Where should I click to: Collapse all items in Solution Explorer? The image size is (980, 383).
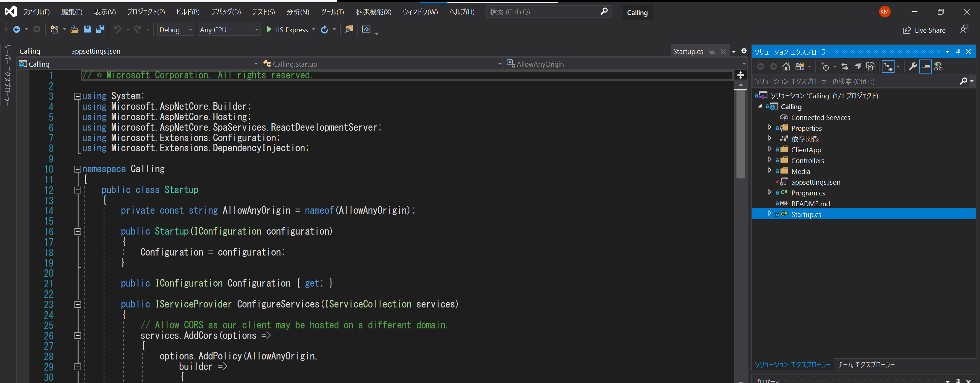858,66
